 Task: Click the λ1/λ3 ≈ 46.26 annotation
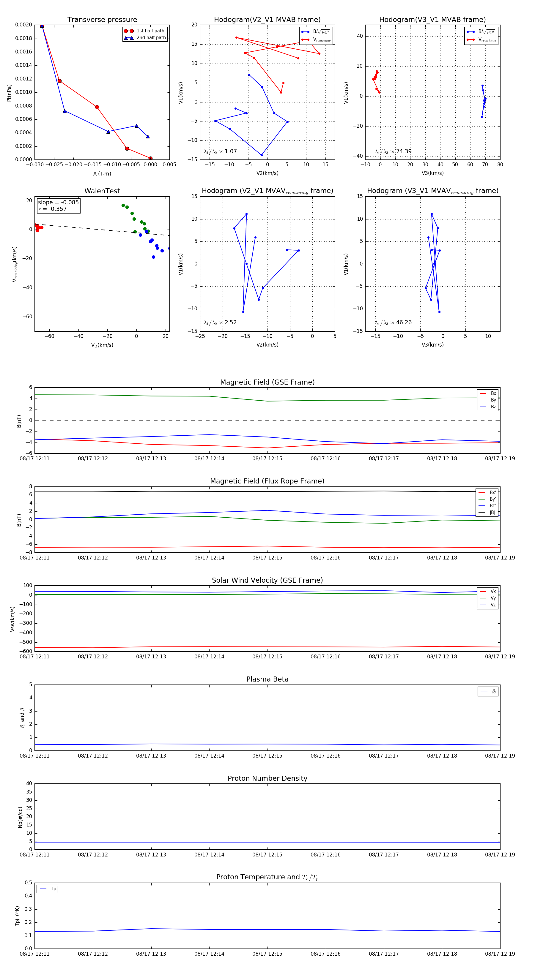[393, 323]
